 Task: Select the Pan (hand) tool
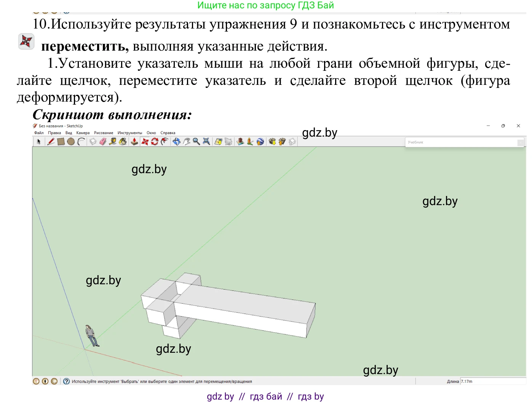pos(187,141)
